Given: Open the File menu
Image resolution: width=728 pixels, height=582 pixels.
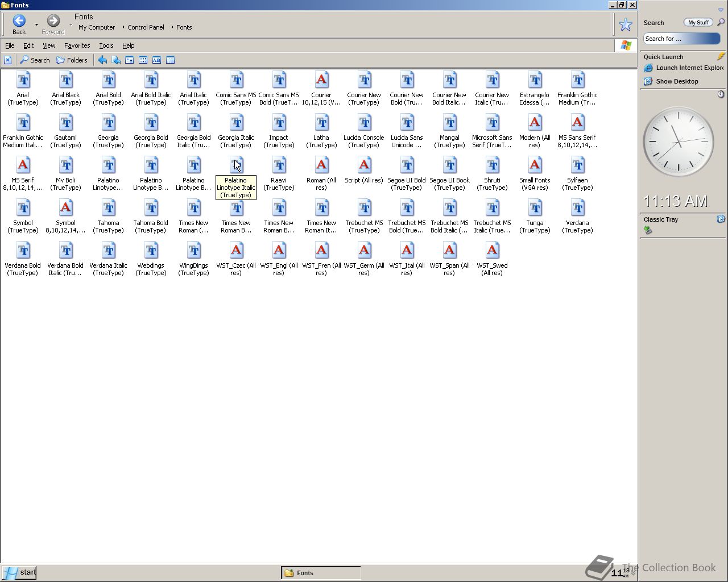Looking at the screenshot, I should [x=10, y=45].
